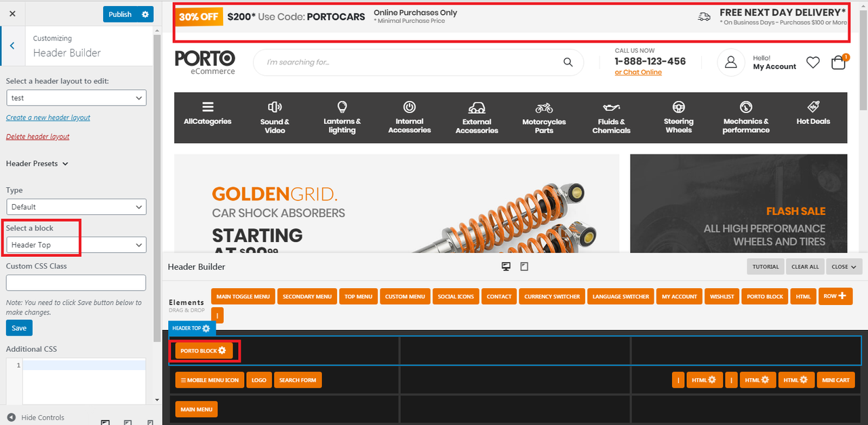Select the Fluids & Chemicals oil icon
Image resolution: width=868 pixels, height=425 pixels.
[611, 108]
